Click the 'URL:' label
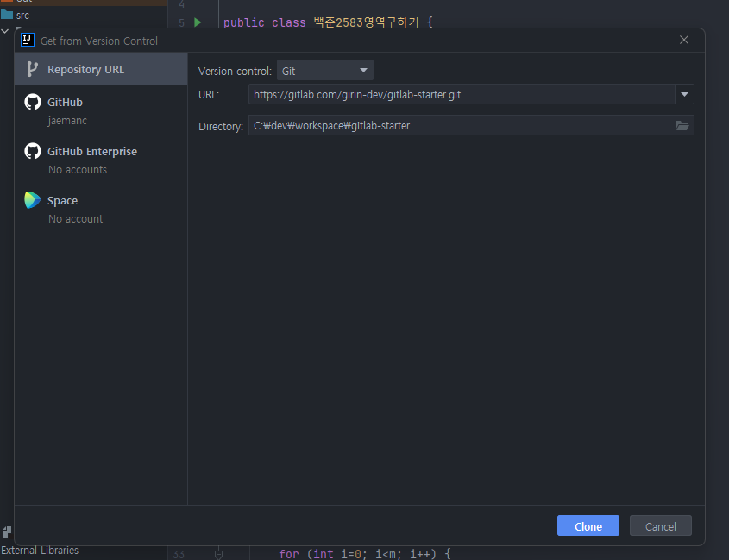 [209, 95]
